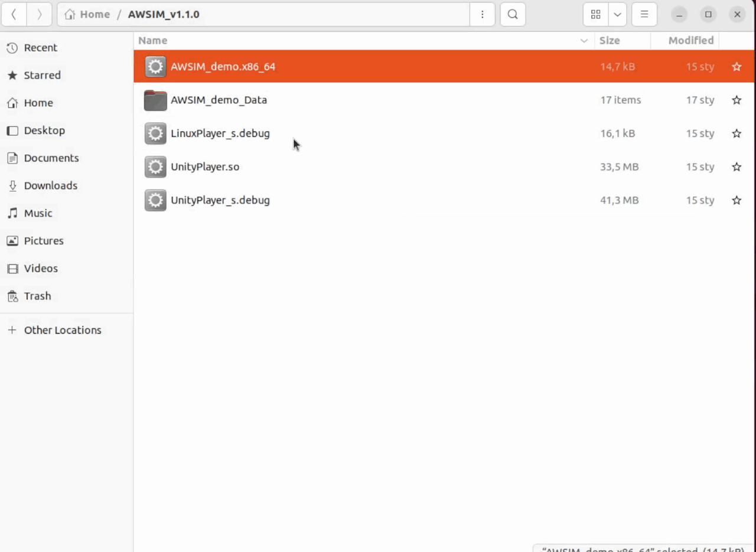Click the gear icon of AWSIM_demo.x86_64

(155, 67)
